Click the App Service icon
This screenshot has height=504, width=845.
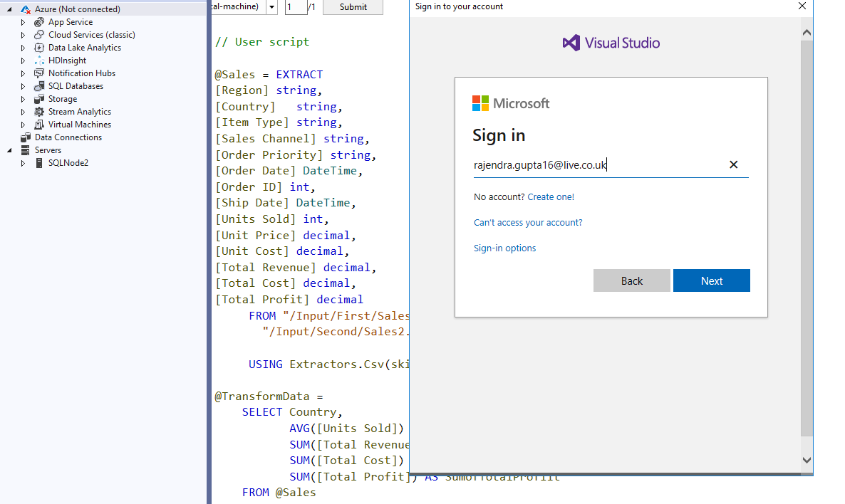pos(38,22)
